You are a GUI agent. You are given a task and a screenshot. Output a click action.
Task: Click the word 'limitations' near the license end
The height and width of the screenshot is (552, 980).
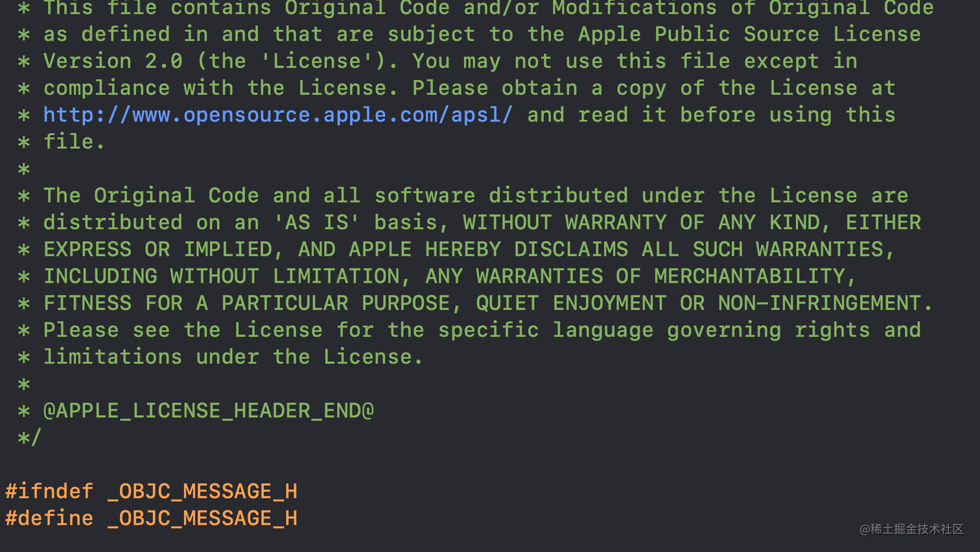point(112,356)
